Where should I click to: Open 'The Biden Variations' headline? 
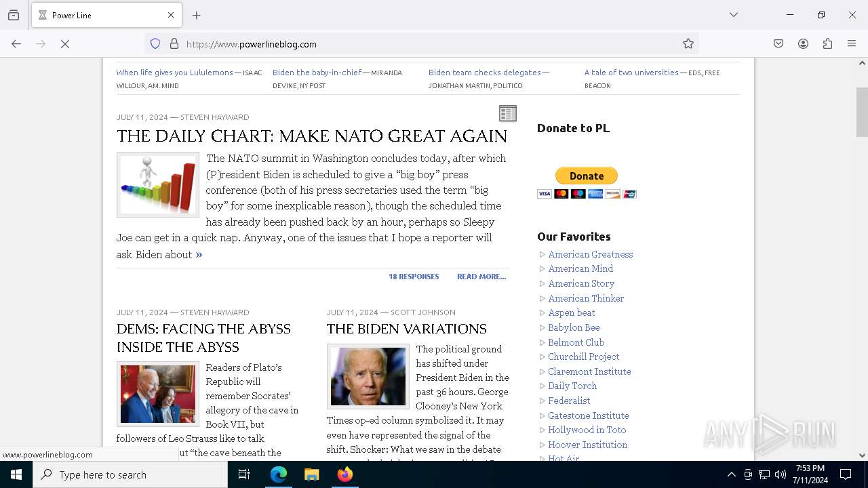[x=406, y=329]
